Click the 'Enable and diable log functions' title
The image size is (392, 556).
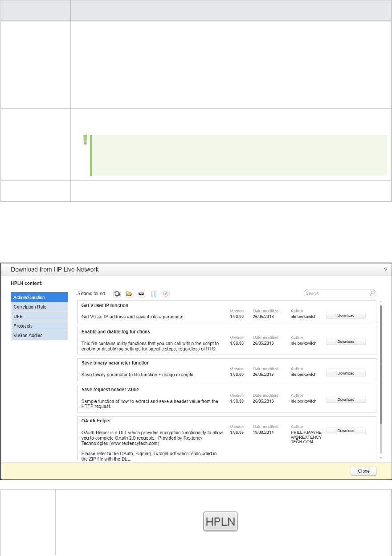coord(116,332)
